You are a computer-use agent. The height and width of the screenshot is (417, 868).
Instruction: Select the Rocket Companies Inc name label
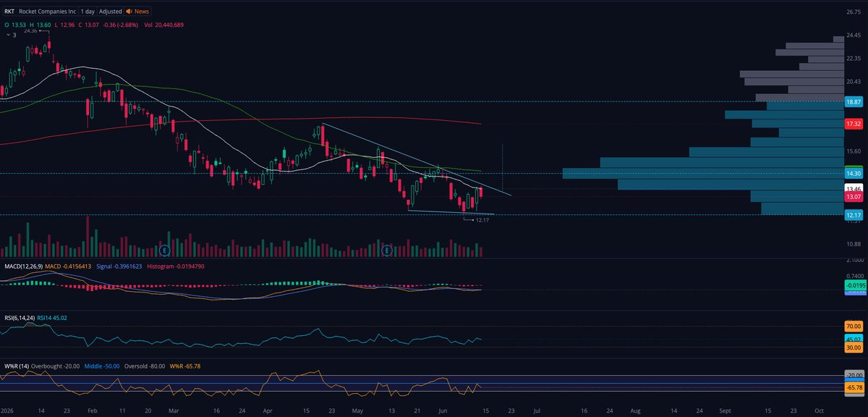click(x=47, y=12)
